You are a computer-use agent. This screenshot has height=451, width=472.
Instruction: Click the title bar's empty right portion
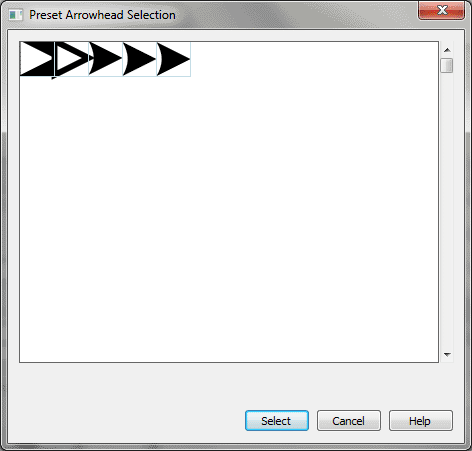(x=297, y=15)
